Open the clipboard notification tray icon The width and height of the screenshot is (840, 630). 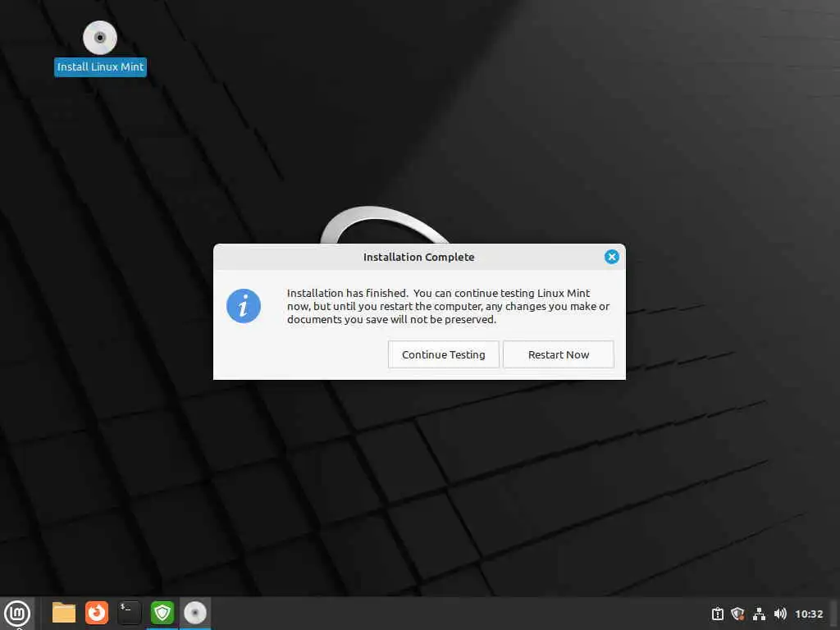coord(718,614)
